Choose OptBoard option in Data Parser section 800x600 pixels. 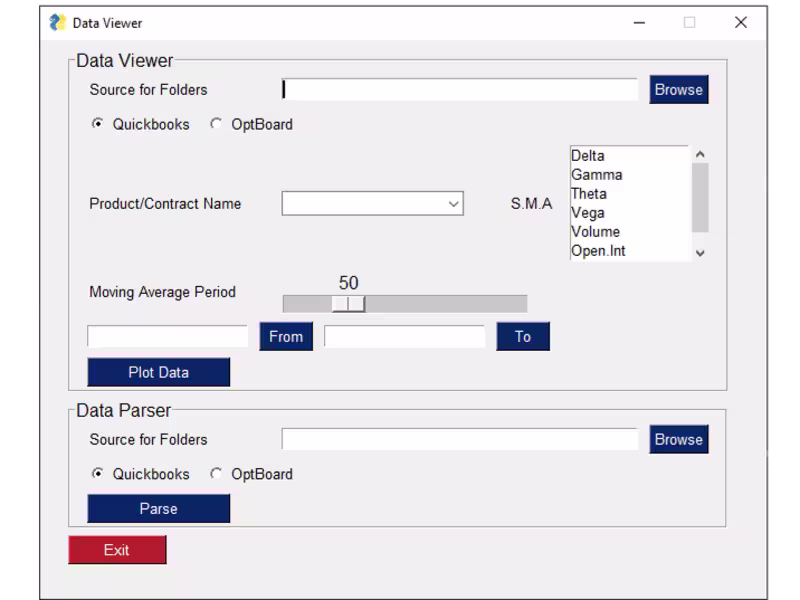[x=216, y=474]
